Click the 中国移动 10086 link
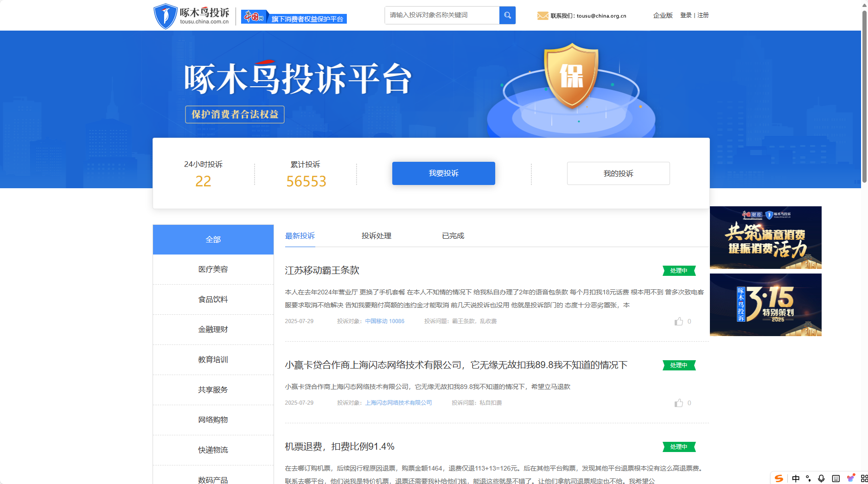 tap(384, 321)
